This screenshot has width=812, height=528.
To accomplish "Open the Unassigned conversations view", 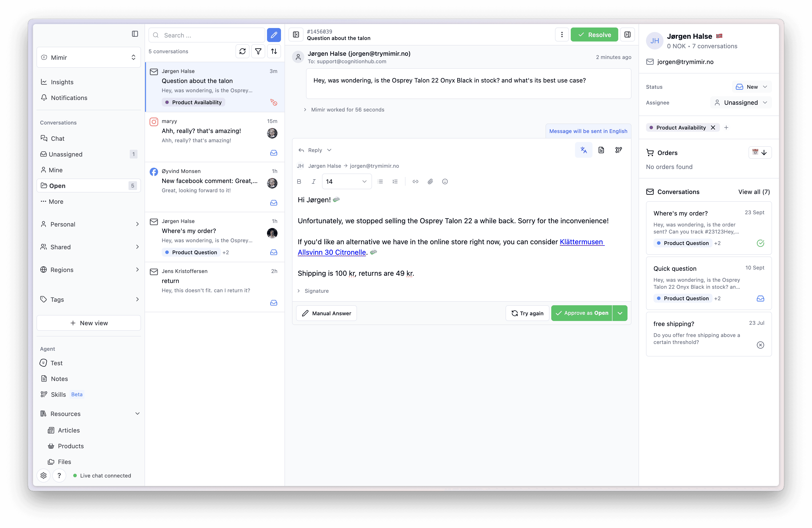I will 65,154.
